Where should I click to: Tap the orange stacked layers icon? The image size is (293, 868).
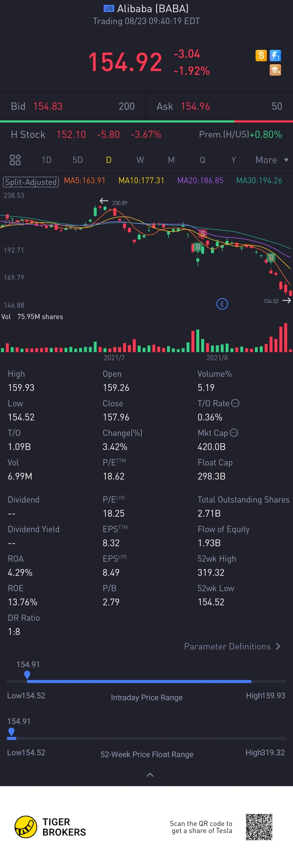(275, 70)
